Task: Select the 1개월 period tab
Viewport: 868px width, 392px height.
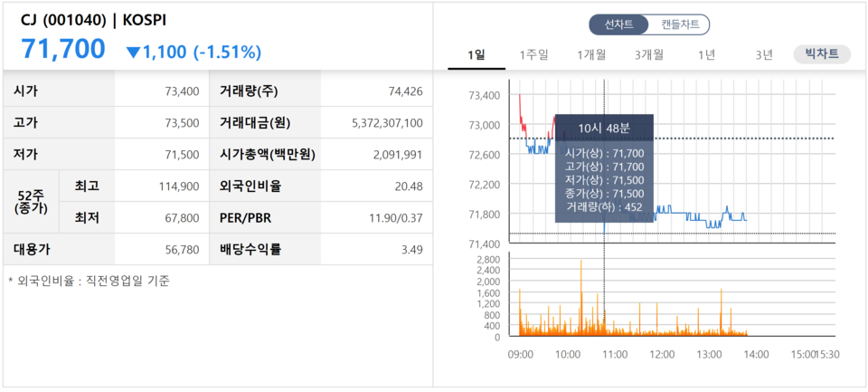Action: (591, 54)
